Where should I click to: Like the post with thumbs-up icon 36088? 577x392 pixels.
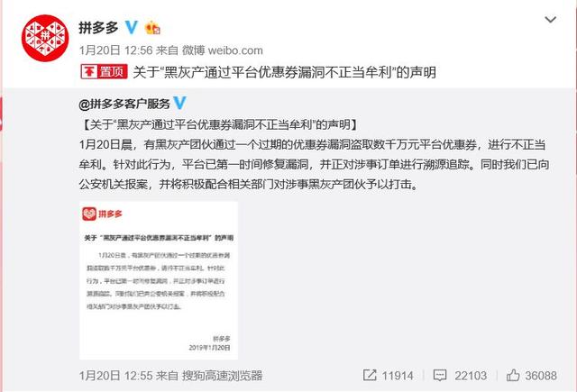(513, 375)
